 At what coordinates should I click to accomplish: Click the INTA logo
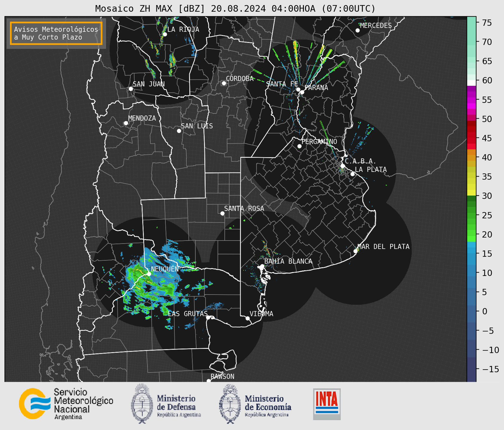click(327, 404)
